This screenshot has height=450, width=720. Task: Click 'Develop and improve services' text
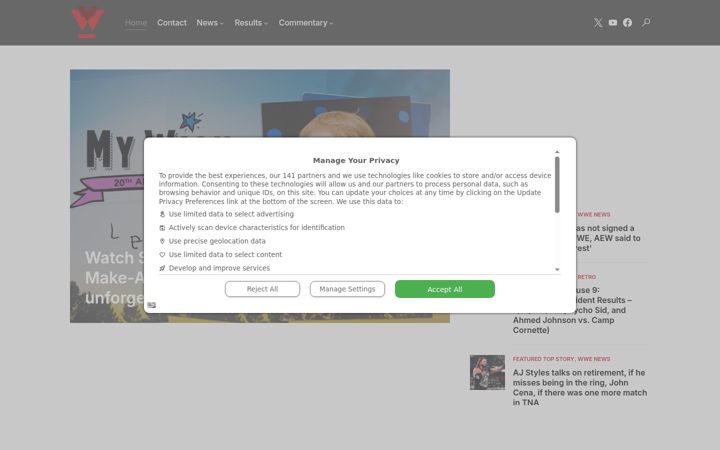point(219,268)
